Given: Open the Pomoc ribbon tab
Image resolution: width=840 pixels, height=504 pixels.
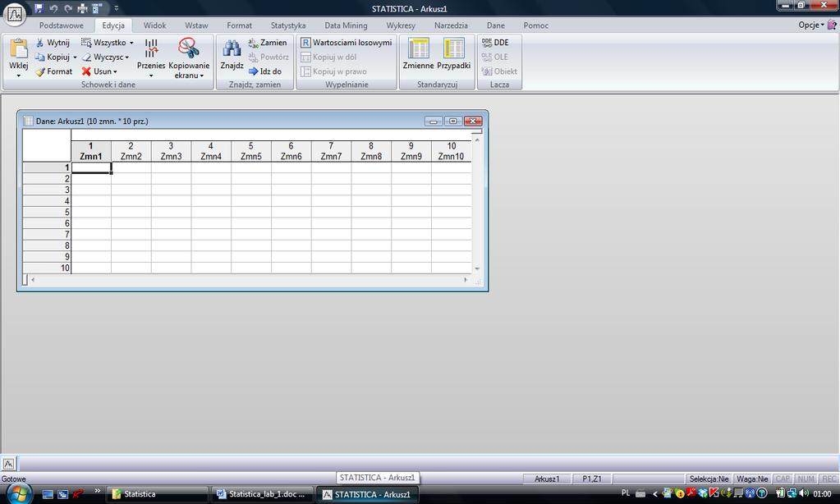Looking at the screenshot, I should [535, 25].
